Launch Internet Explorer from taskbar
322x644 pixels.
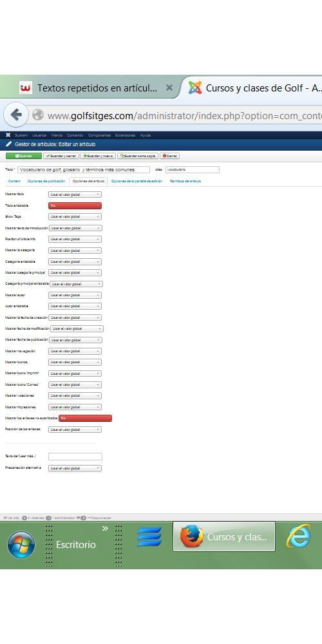click(299, 536)
